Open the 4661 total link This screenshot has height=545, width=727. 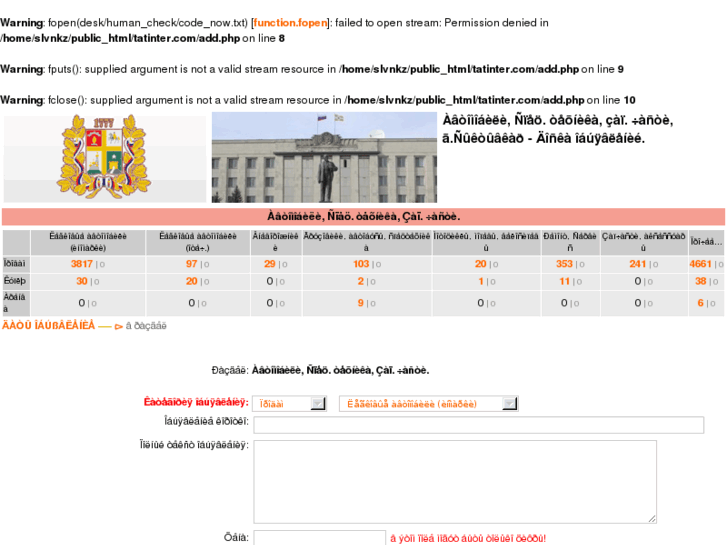coord(700,264)
